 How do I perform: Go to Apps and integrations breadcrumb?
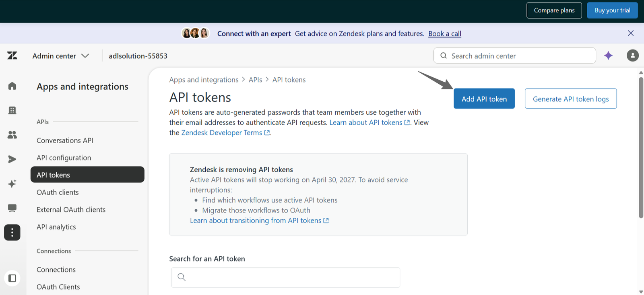[204, 80]
